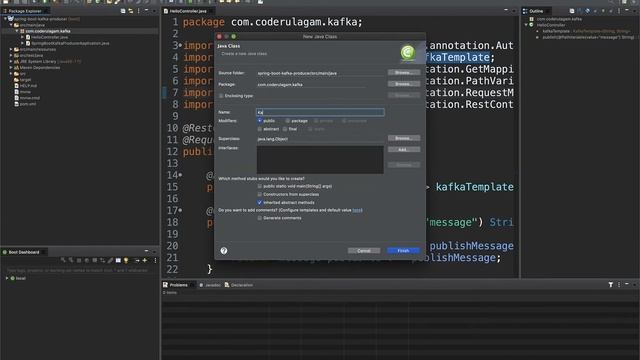Open Problems panel three-dot view menu
640x360 pixels.
click(619, 284)
